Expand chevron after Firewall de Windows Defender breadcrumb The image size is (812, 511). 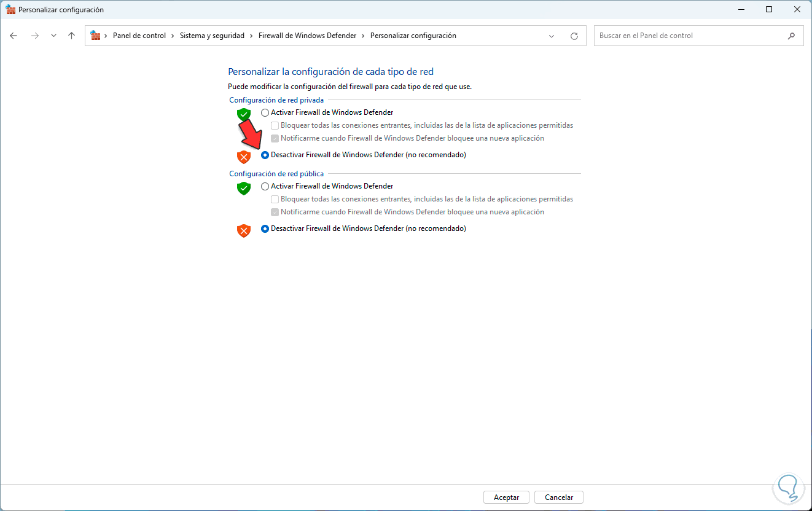[364, 36]
